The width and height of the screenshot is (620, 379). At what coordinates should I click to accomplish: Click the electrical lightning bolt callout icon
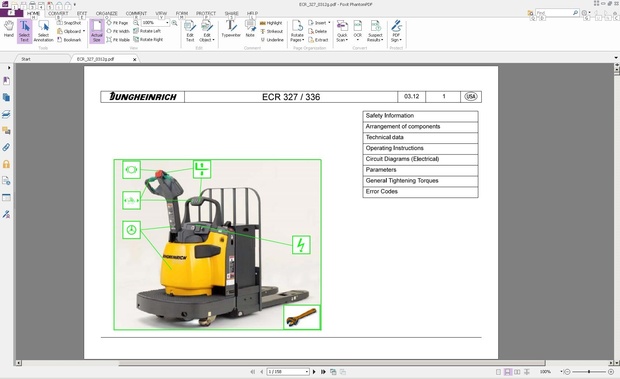(x=301, y=245)
